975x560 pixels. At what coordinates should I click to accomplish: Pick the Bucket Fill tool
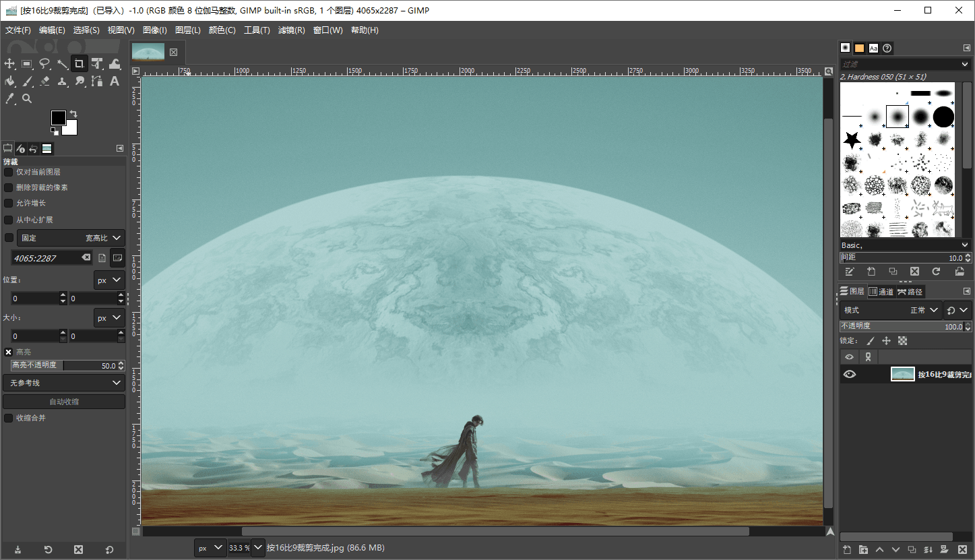9,82
